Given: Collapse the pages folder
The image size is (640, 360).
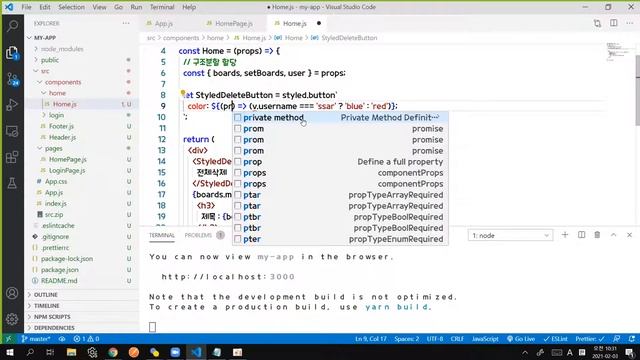Looking at the screenshot, I should point(53,148).
